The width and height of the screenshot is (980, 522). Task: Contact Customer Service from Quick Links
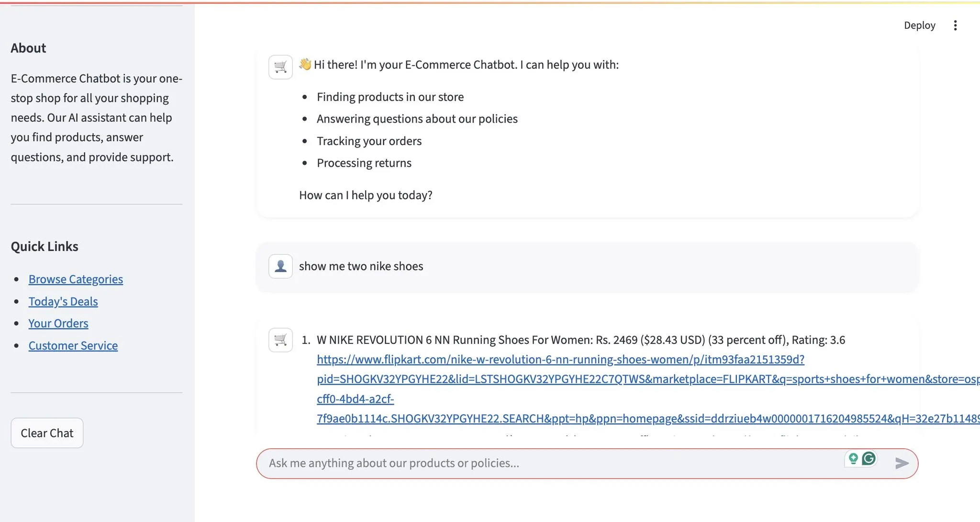coord(73,345)
